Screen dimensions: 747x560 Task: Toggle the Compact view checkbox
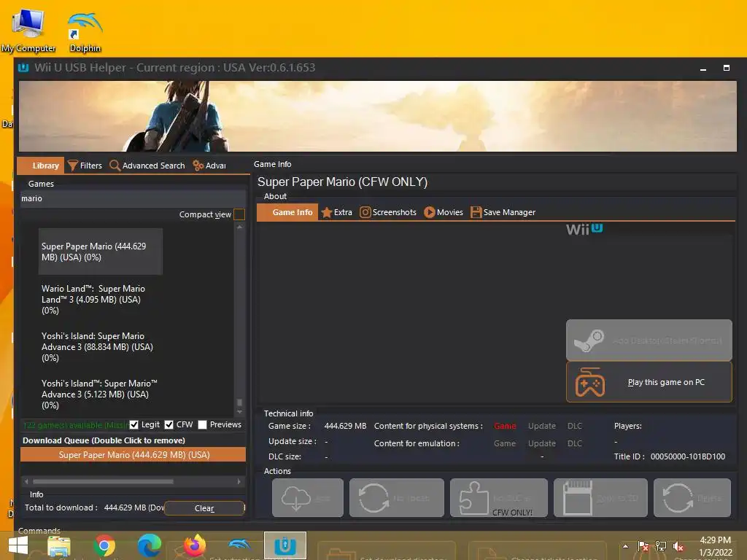pyautogui.click(x=239, y=215)
